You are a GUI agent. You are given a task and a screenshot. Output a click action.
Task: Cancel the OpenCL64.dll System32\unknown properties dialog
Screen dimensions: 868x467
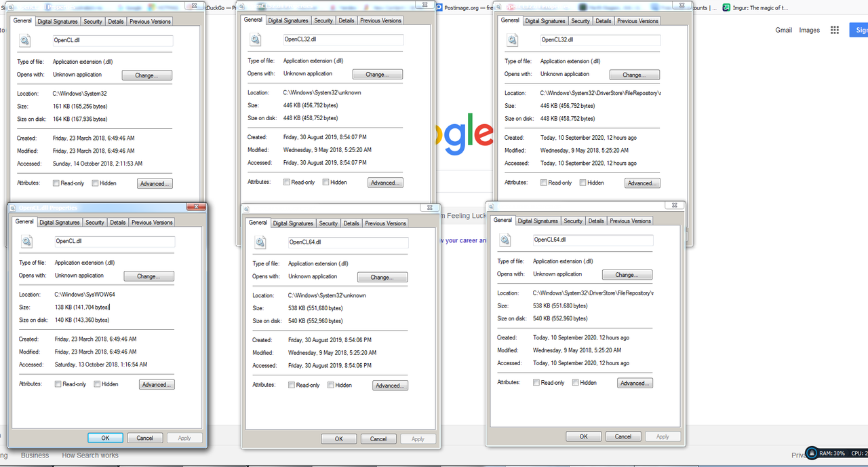378,439
